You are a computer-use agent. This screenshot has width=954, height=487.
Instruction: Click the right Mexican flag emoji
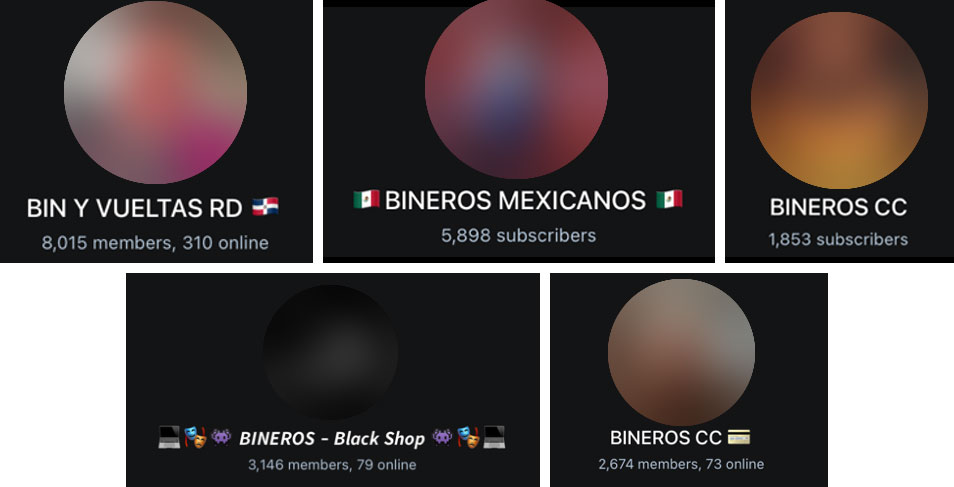point(669,199)
